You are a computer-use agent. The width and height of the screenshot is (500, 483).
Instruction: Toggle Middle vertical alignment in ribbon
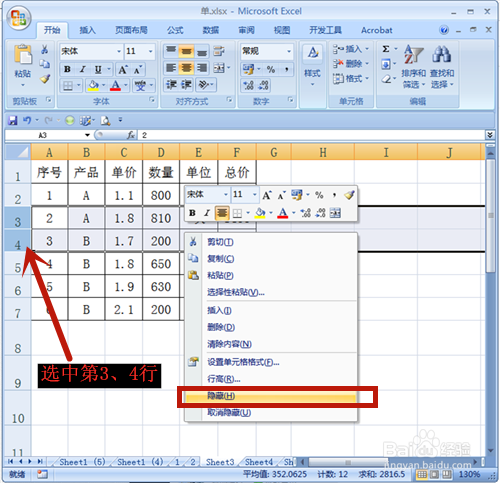click(x=186, y=51)
